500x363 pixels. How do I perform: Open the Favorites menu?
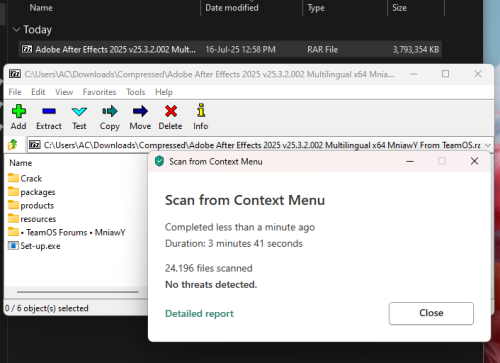pyautogui.click(x=99, y=92)
